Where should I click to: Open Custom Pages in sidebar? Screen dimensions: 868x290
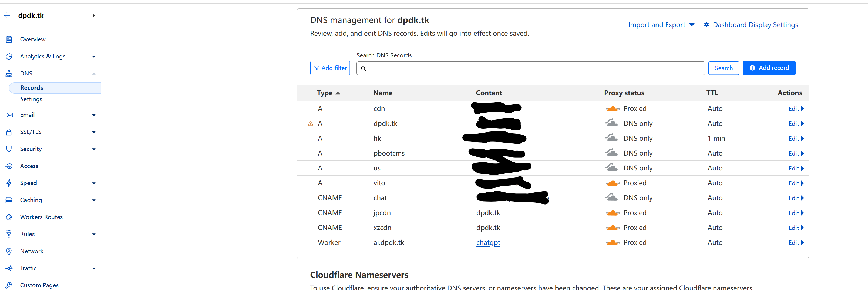click(39, 285)
